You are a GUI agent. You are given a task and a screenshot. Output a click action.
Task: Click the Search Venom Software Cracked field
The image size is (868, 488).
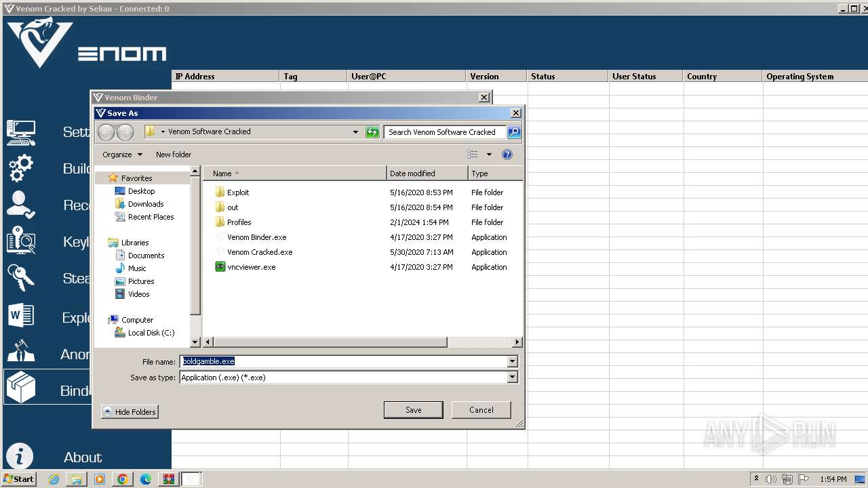point(445,132)
